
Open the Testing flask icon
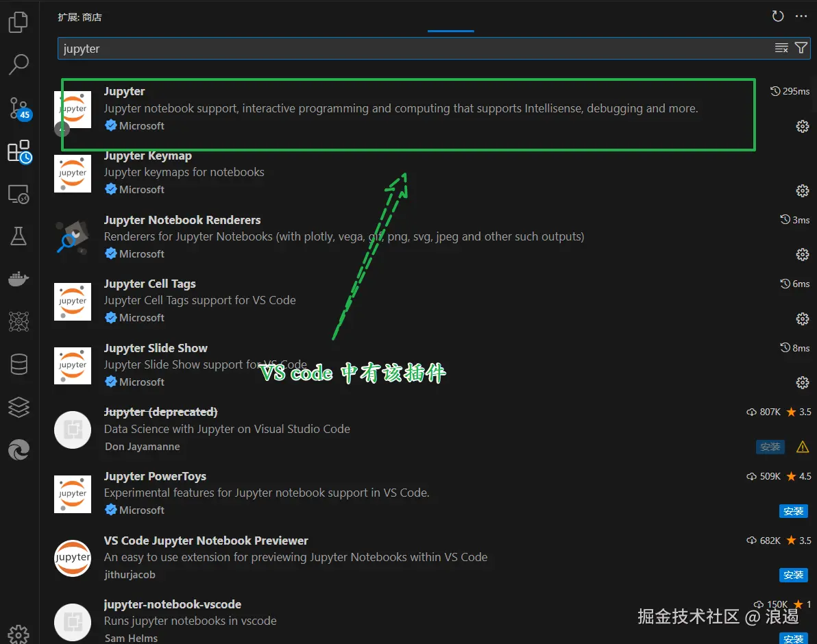click(19, 236)
